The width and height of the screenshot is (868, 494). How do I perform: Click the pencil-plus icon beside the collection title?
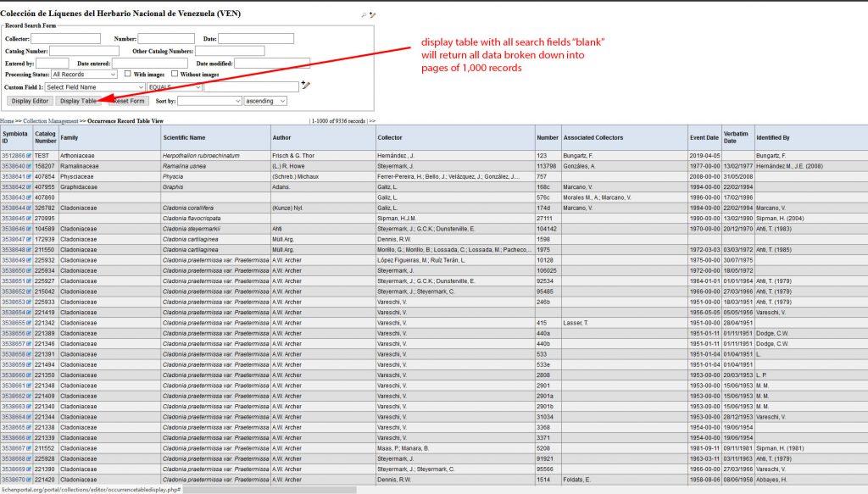(x=373, y=15)
